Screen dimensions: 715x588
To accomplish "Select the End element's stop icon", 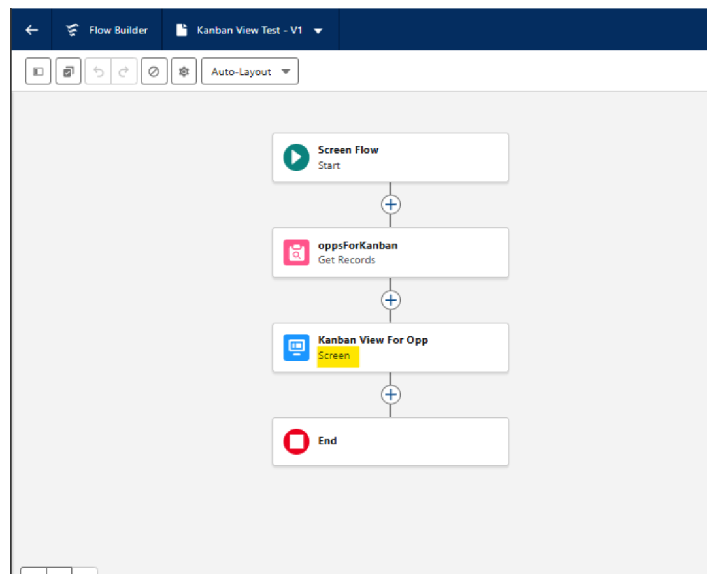I will [x=295, y=441].
